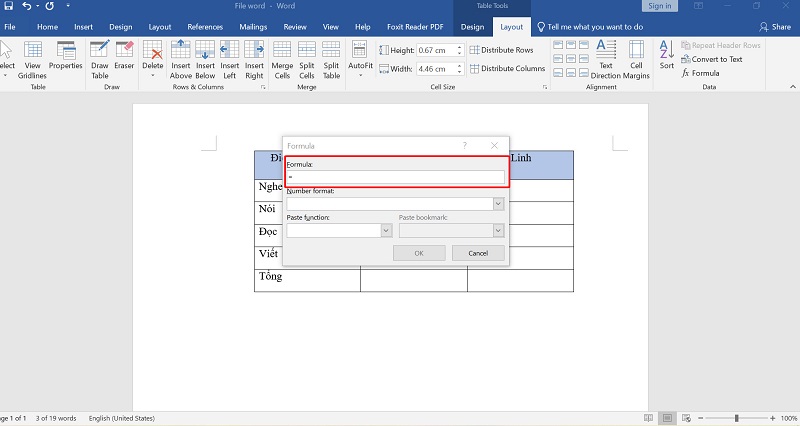
Task: Open table Properties
Action: [66, 55]
